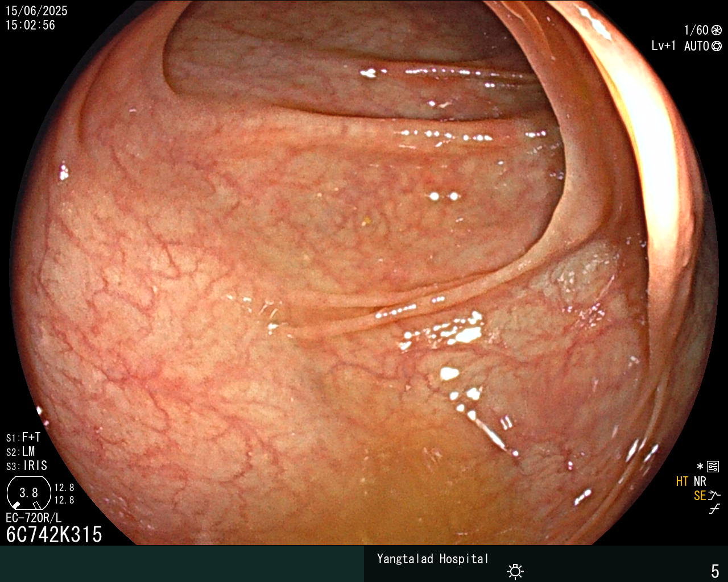Click the date 15/06/2025
Image resolution: width=728 pixels, height=582 pixels.
pyautogui.click(x=36, y=11)
